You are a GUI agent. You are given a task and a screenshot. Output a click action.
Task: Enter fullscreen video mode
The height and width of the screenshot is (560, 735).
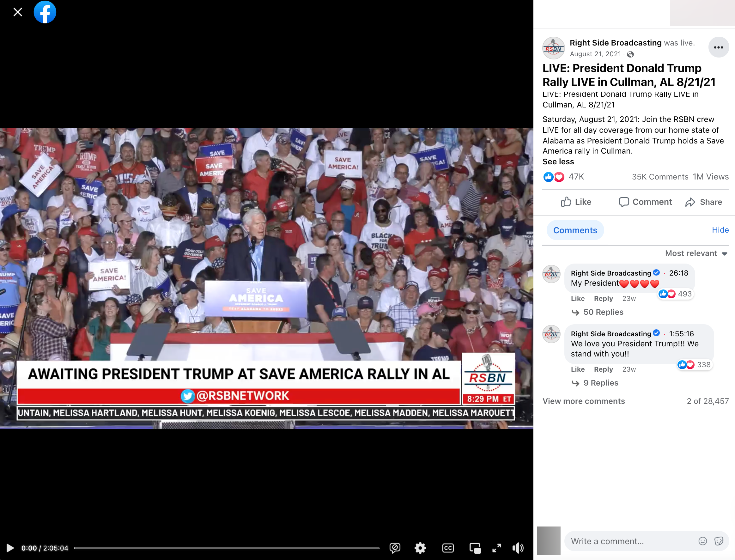click(x=497, y=548)
